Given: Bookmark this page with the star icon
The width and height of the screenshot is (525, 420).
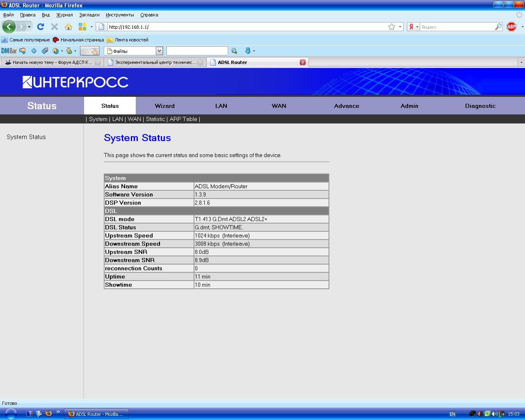Looking at the screenshot, I should (392, 27).
